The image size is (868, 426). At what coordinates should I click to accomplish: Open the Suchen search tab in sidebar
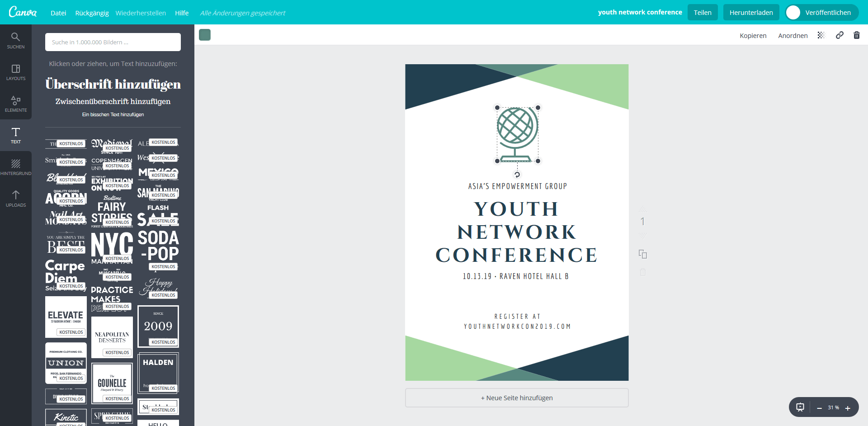(16, 40)
